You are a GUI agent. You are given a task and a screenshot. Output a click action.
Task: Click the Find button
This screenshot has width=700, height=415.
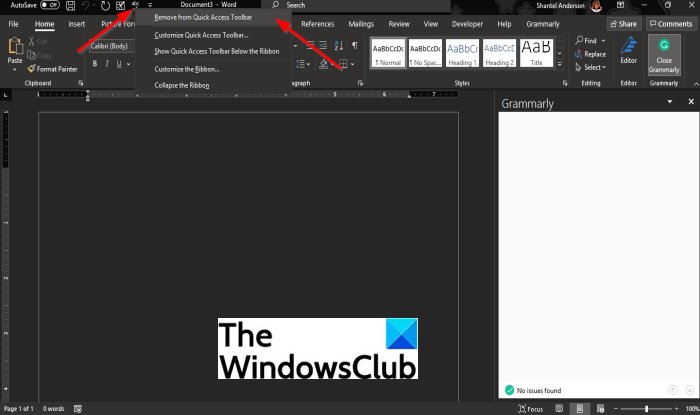click(586, 41)
